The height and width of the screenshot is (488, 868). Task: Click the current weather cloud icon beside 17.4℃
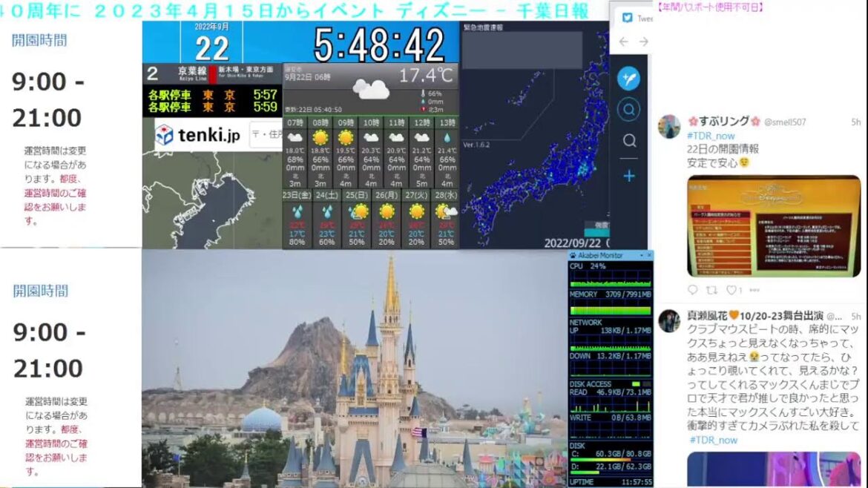tap(370, 88)
